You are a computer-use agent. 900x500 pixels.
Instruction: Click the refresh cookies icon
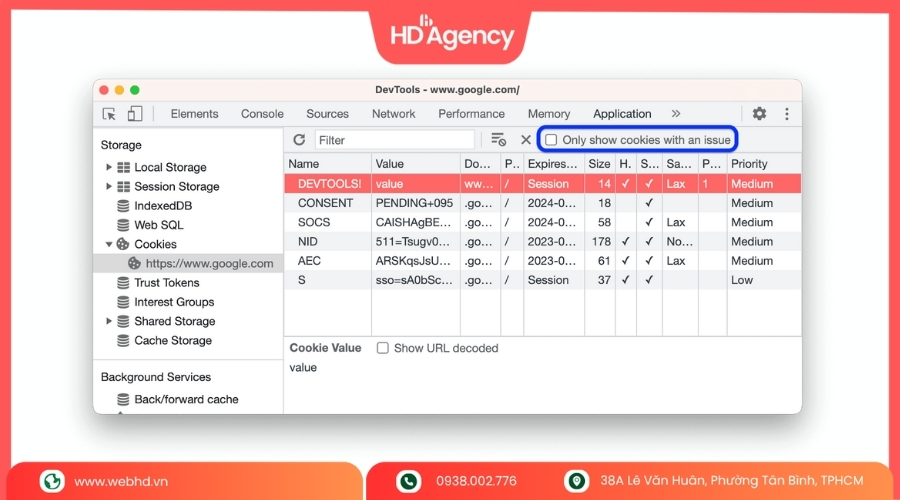pyautogui.click(x=299, y=140)
